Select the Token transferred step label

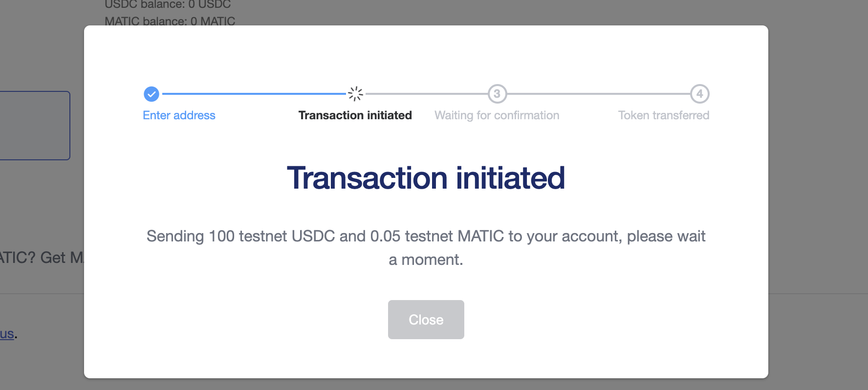tap(664, 115)
